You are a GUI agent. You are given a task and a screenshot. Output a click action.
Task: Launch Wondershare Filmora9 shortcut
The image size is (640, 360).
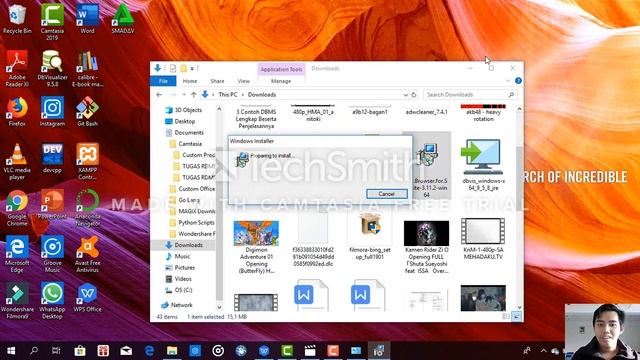17,301
